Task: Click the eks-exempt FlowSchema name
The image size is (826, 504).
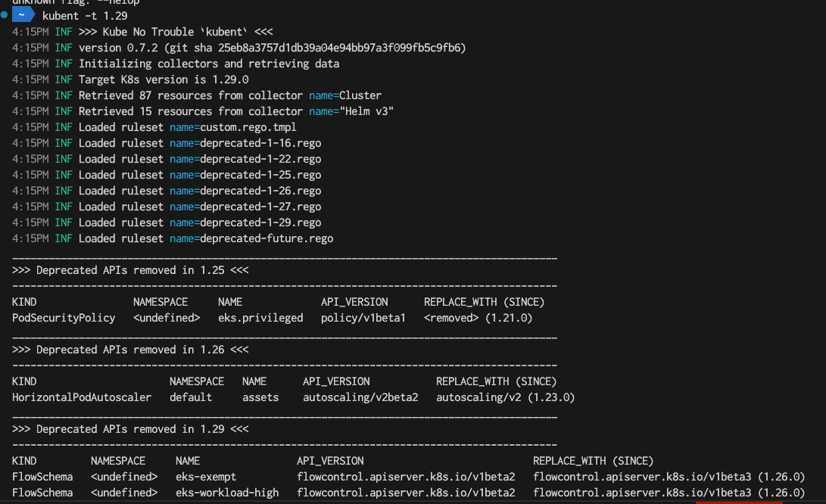Action: click(206, 477)
